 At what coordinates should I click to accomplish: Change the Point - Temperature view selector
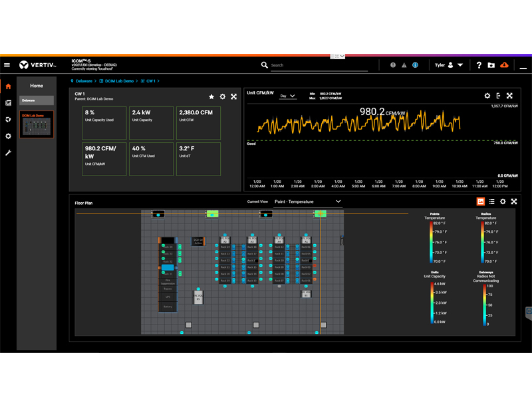point(306,201)
